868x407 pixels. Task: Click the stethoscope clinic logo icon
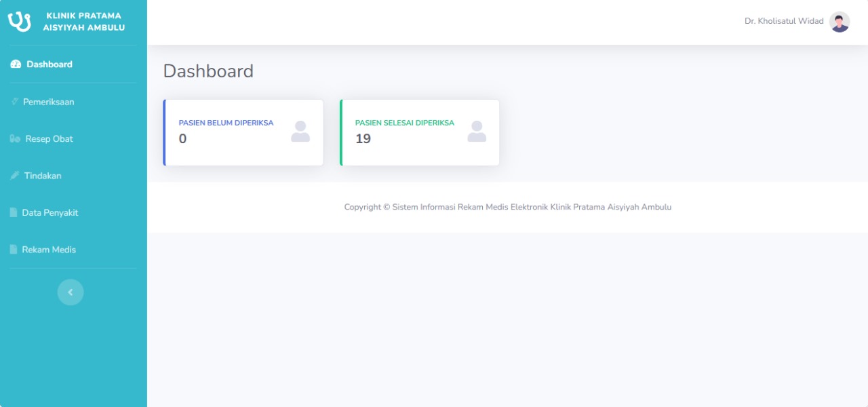tap(20, 22)
